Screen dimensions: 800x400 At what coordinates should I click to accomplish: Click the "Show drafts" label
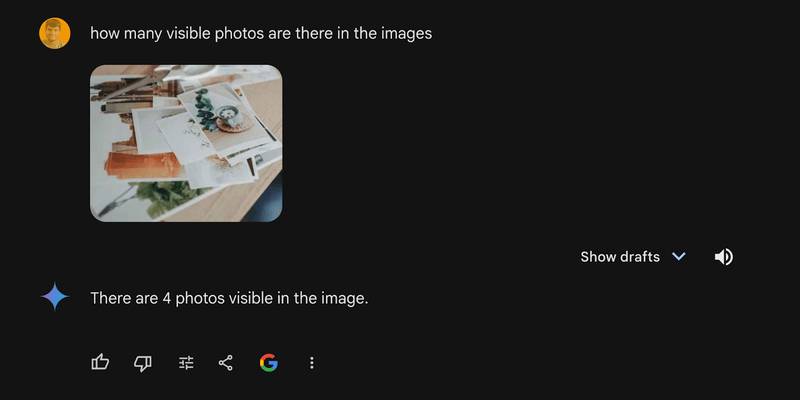620,257
